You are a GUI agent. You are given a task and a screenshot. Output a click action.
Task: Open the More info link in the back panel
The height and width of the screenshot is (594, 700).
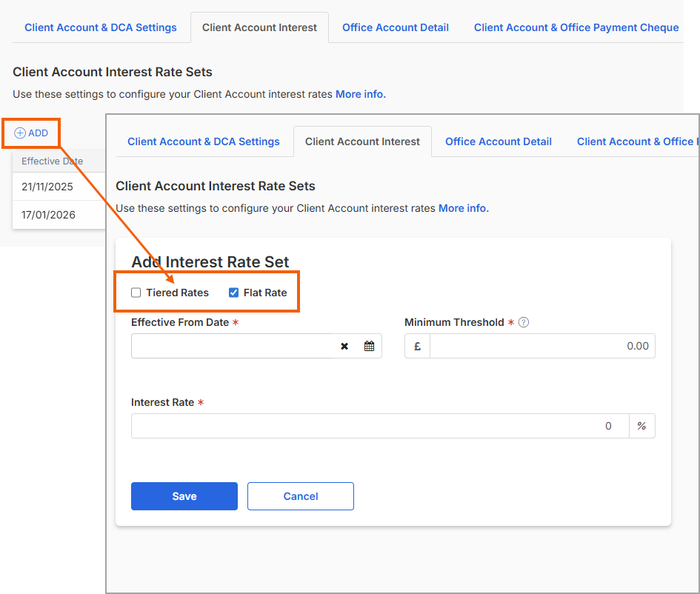(361, 94)
